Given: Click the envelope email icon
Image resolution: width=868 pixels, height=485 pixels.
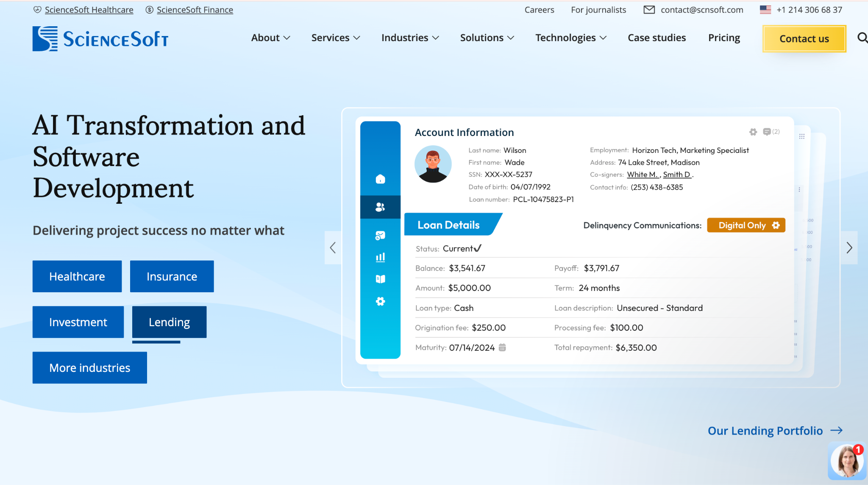Looking at the screenshot, I should [649, 10].
